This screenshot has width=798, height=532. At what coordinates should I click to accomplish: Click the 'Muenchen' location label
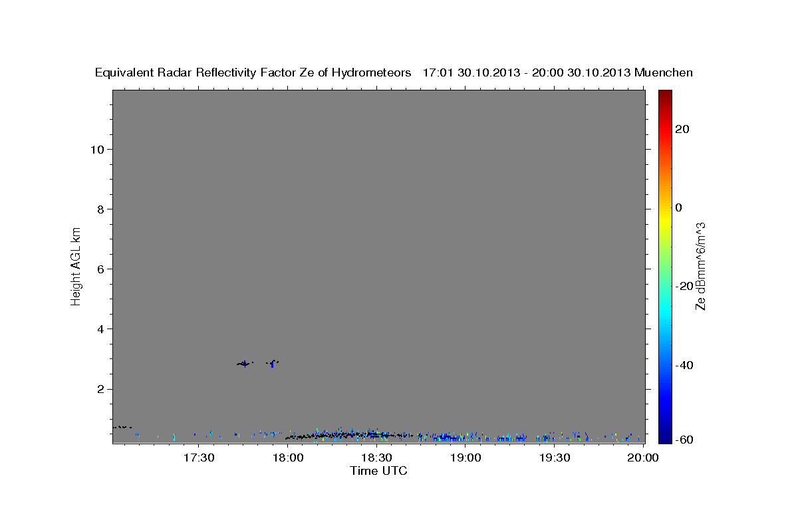pos(664,73)
